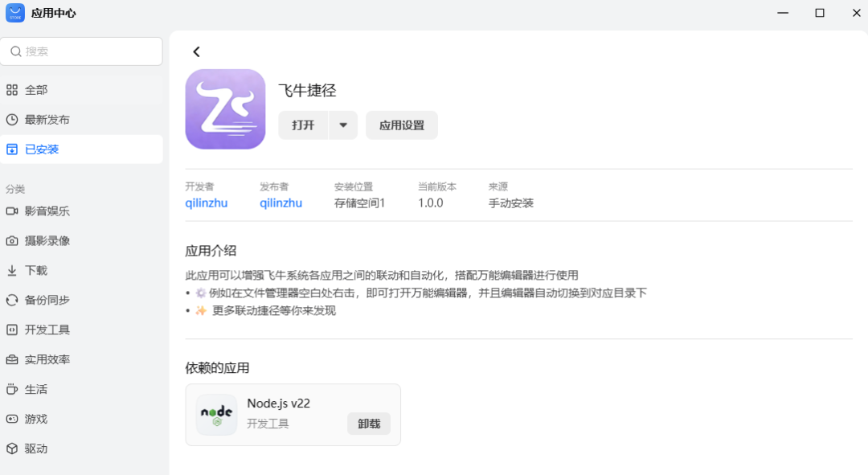The width and height of the screenshot is (868, 475).
Task: Open the 全部 category
Action: [81, 90]
